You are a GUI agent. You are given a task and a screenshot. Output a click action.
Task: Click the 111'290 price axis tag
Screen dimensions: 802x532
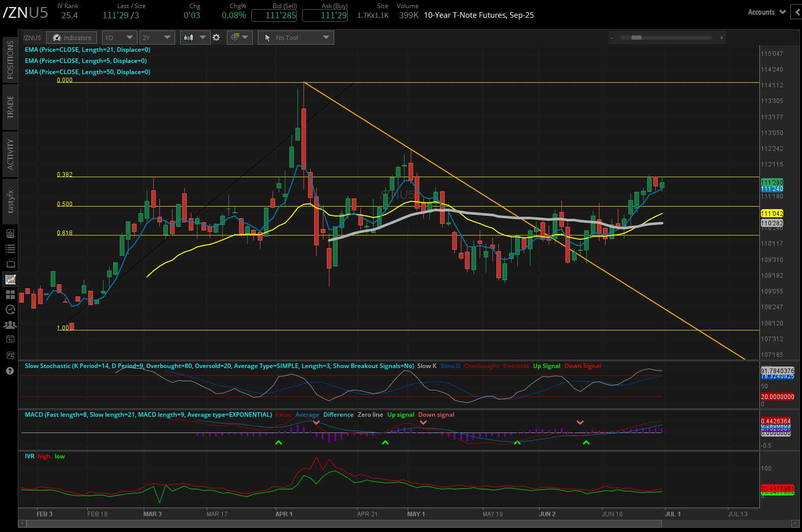click(772, 182)
